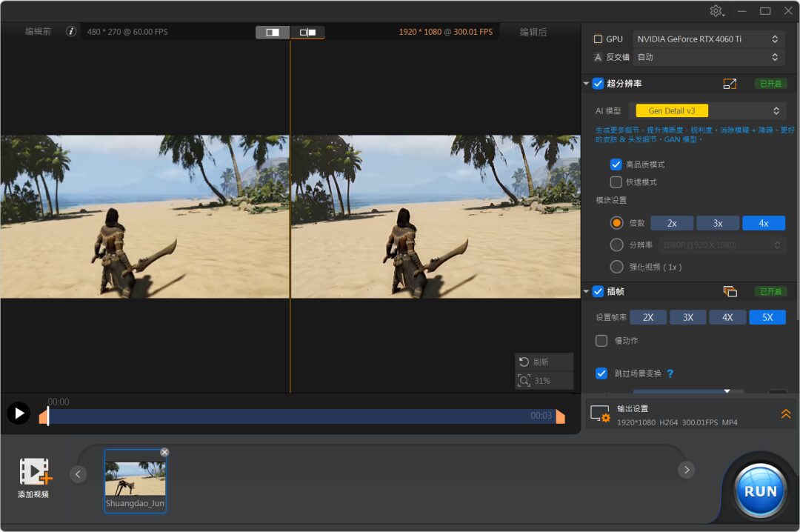
Task: Set frame rate to 5X
Action: pyautogui.click(x=767, y=317)
